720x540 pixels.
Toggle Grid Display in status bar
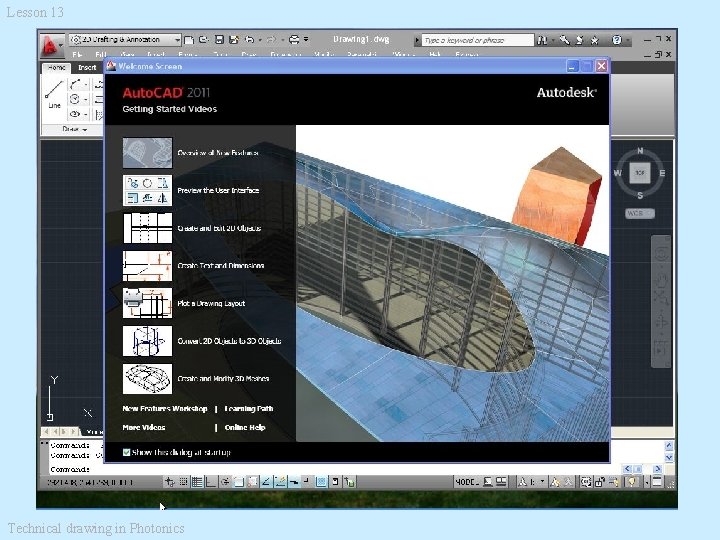point(197,482)
